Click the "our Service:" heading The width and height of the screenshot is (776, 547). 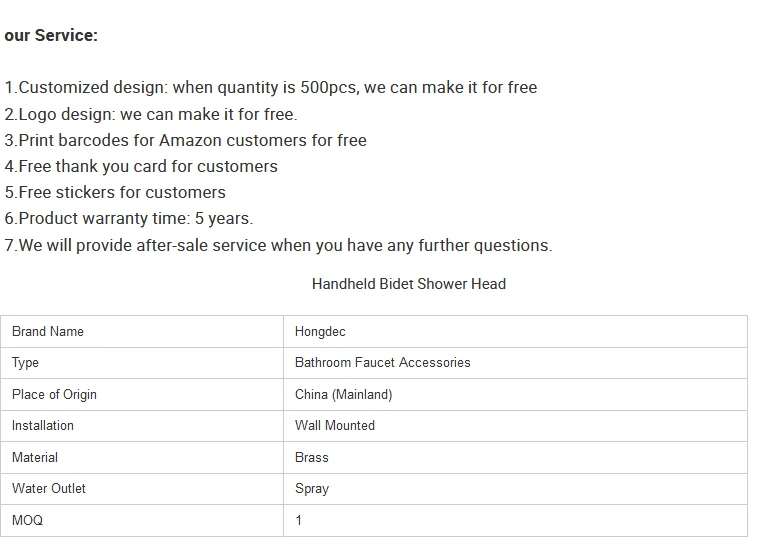pyautogui.click(x=51, y=36)
